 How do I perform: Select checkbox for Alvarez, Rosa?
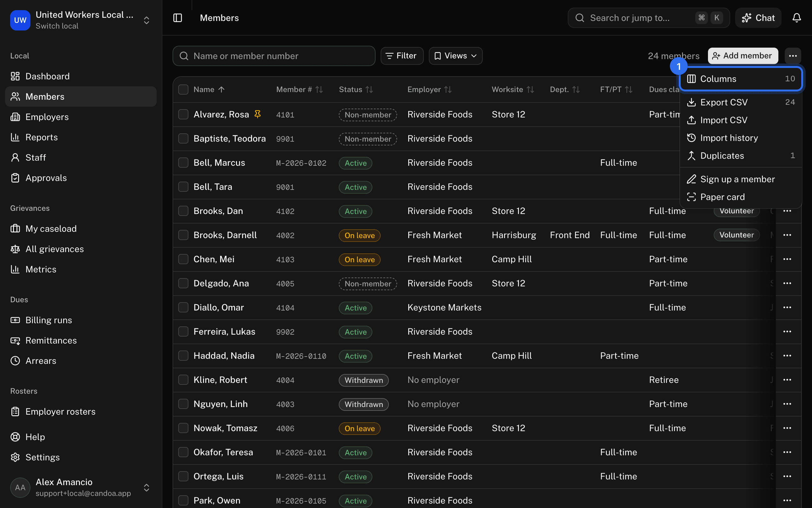coord(183,115)
